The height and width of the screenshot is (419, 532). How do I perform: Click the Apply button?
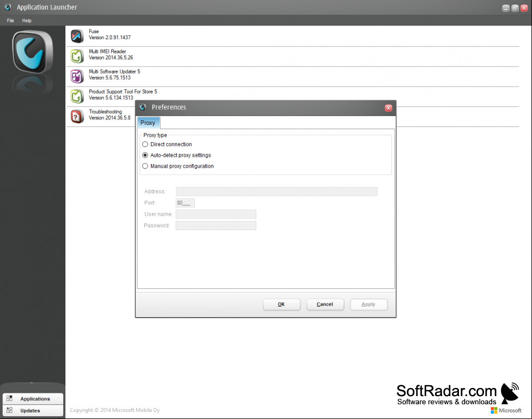pyautogui.click(x=368, y=305)
